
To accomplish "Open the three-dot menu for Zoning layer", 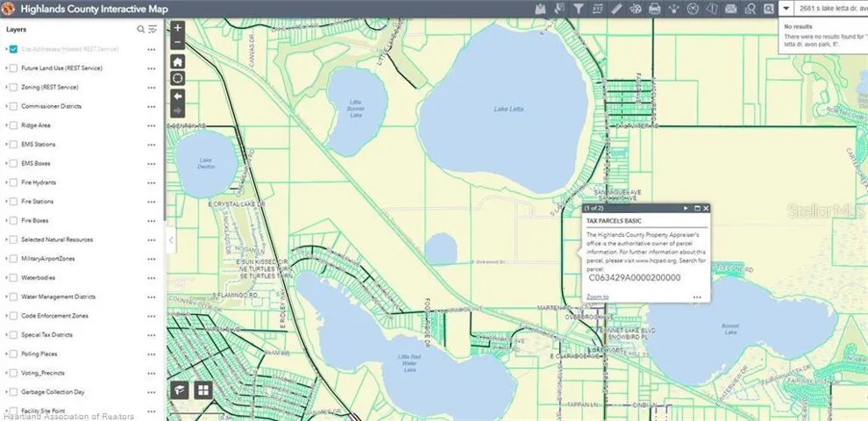I will [x=151, y=88].
